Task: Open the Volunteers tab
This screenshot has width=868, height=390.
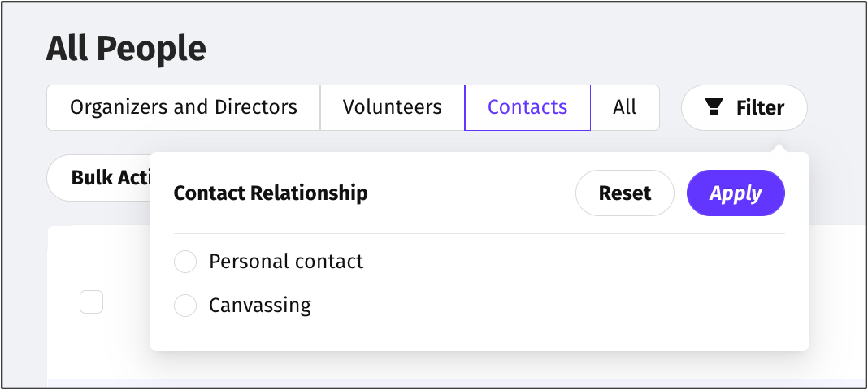Action: click(x=393, y=107)
